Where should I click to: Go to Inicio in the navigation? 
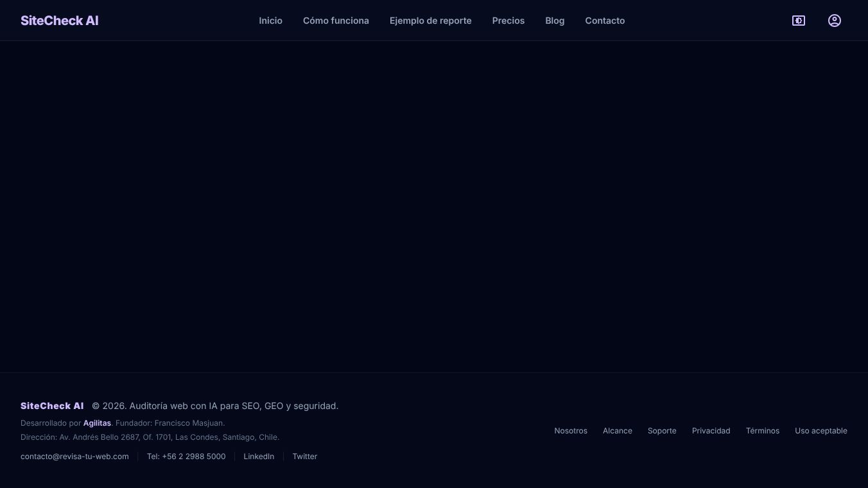pos(270,21)
